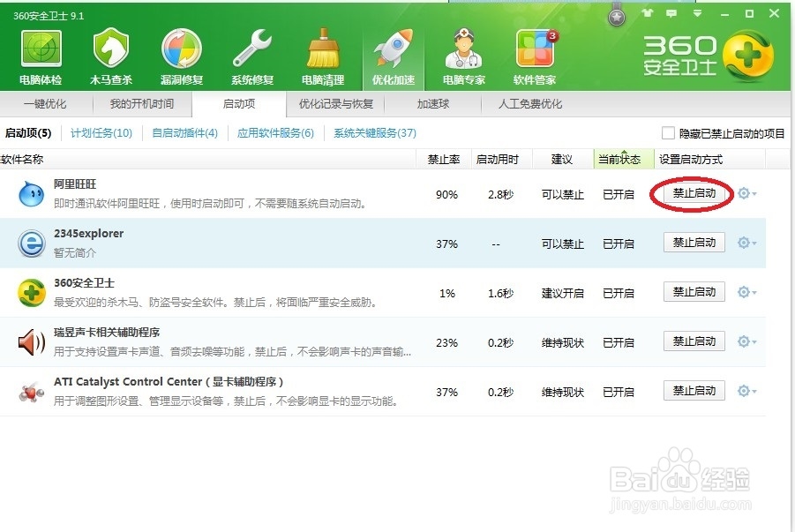Select the 启动项(5) category

[x=28, y=133]
